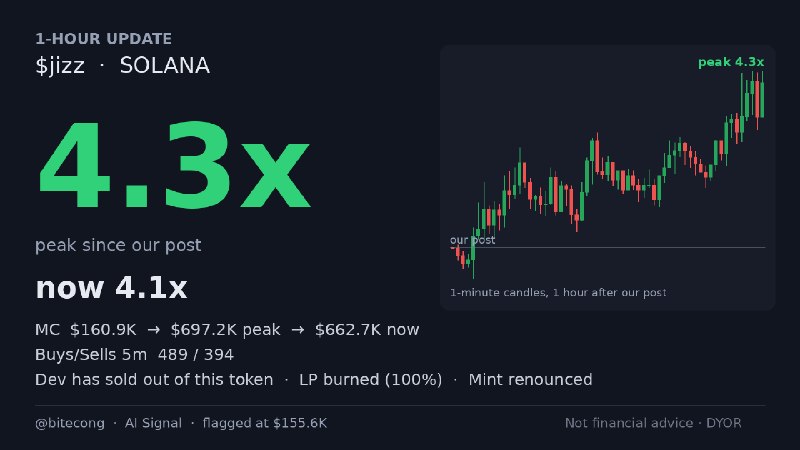Select the $jizz token ticker

coord(60,66)
